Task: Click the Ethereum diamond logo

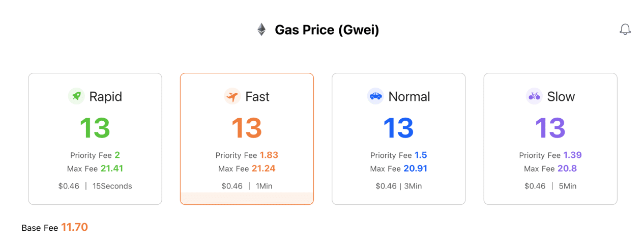Action: pos(261,30)
